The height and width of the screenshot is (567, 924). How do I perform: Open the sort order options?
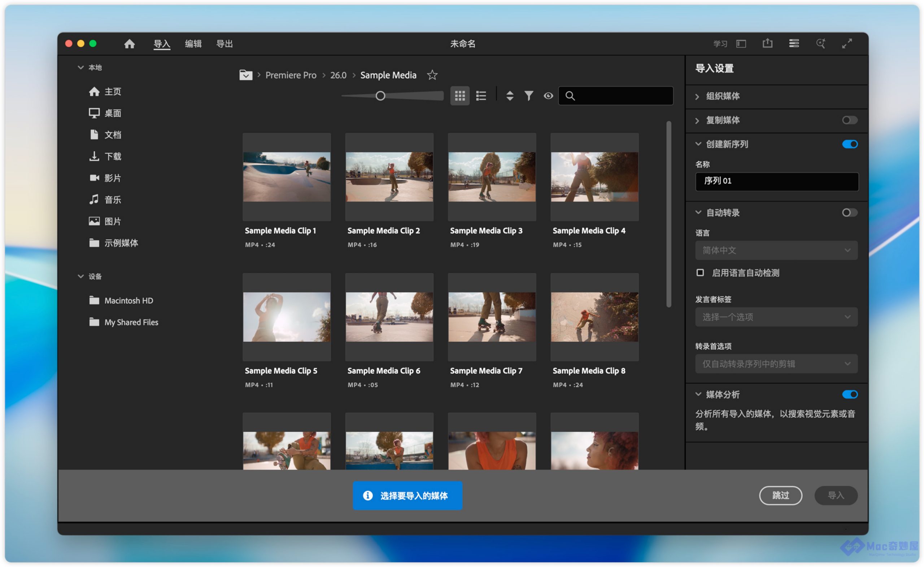(509, 96)
